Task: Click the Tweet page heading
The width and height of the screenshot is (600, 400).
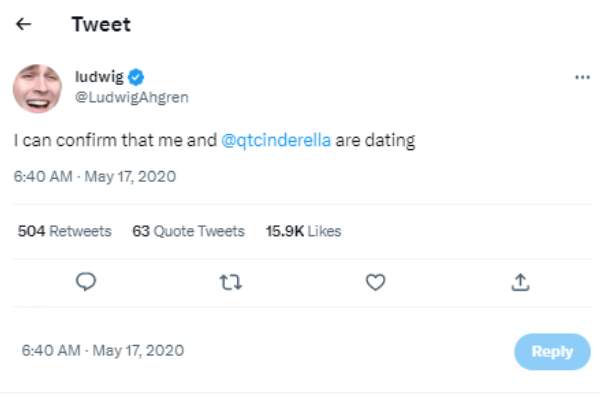Action: tap(101, 24)
